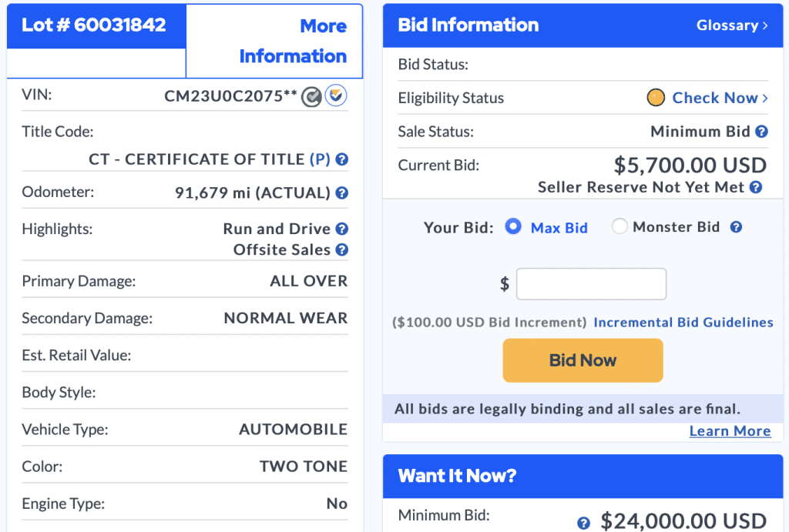Click the help icon next to Want It Now Minimum Bid
Image resolution: width=789 pixels, height=532 pixels.
pyautogui.click(x=584, y=522)
